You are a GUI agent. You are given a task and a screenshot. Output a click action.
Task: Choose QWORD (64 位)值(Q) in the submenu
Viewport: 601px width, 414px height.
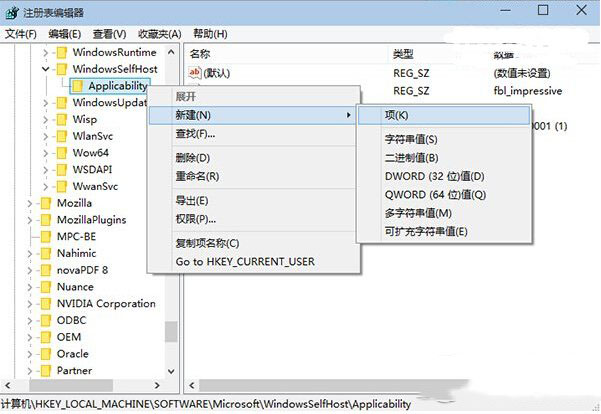(444, 195)
